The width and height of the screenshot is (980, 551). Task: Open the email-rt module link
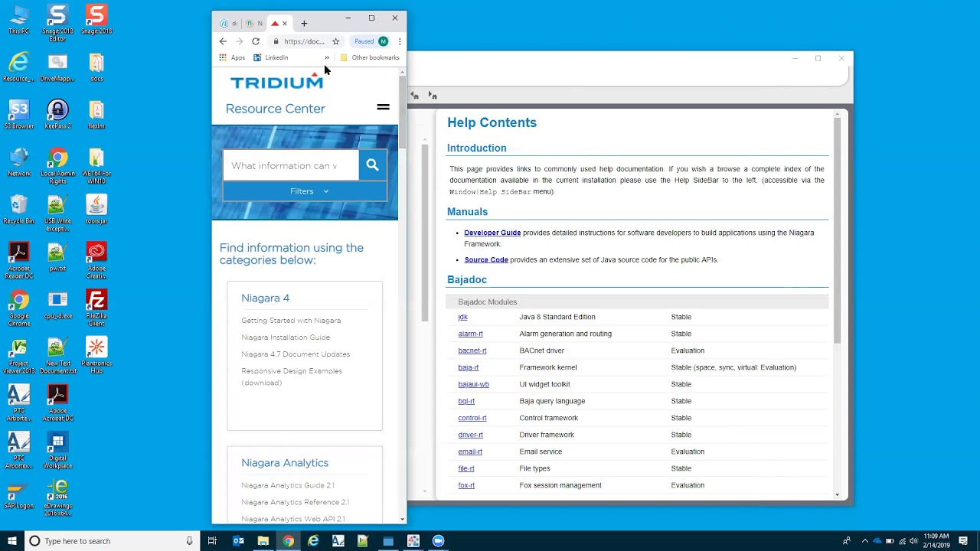pyautogui.click(x=470, y=452)
